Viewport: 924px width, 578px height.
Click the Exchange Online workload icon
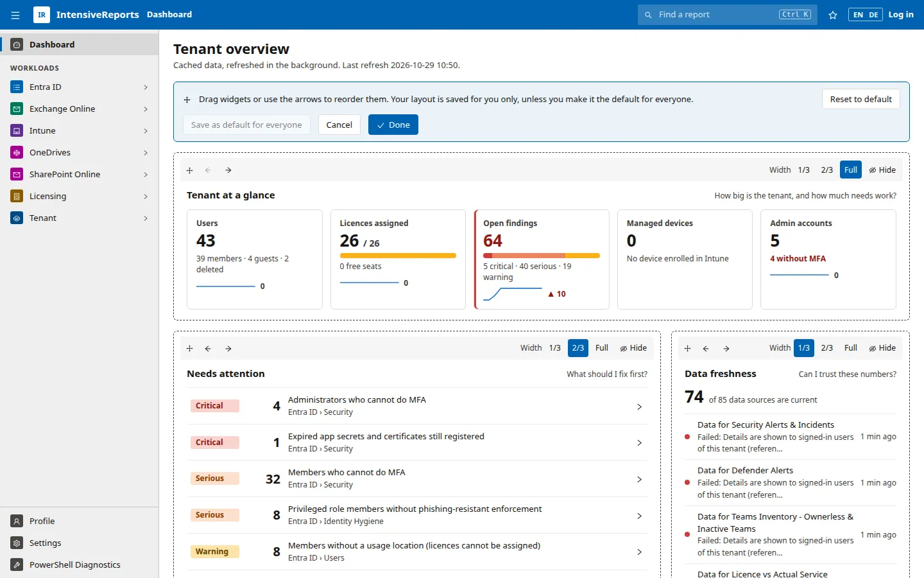[x=17, y=109]
